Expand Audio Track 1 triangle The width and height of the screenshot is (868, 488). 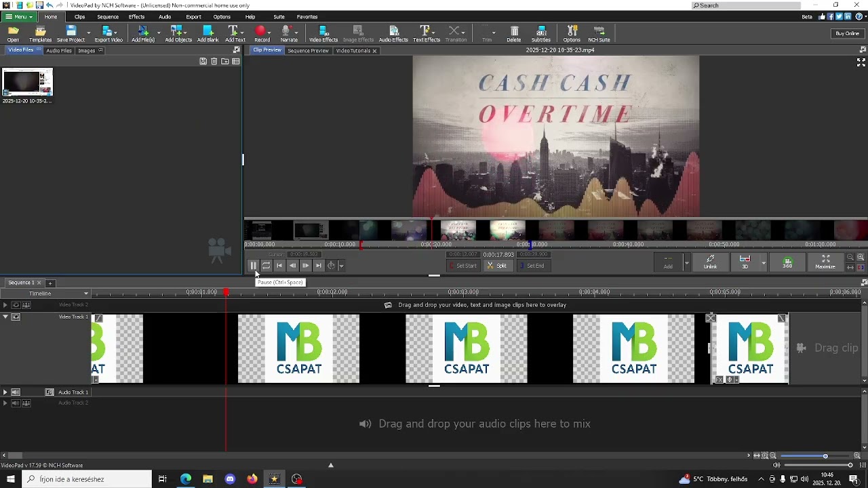pyautogui.click(x=5, y=392)
